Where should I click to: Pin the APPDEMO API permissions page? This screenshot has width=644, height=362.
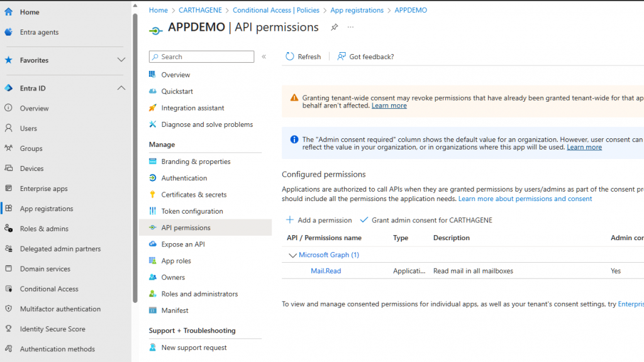334,27
